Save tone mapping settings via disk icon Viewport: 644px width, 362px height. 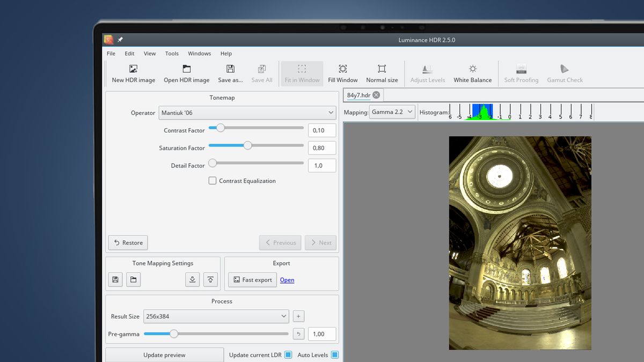pos(115,279)
